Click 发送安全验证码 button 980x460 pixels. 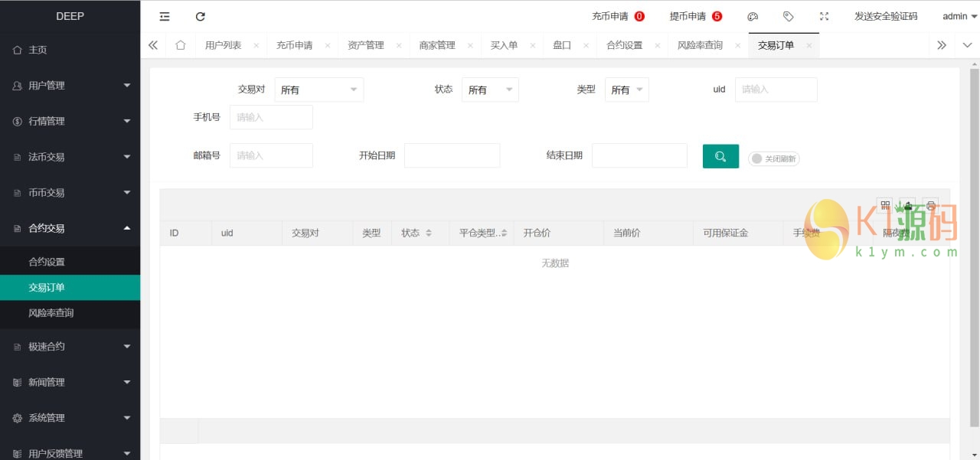point(886,16)
